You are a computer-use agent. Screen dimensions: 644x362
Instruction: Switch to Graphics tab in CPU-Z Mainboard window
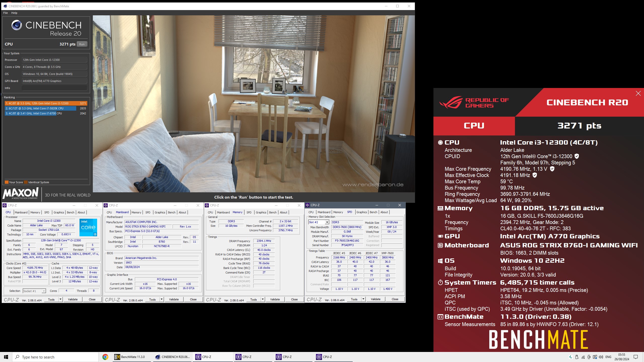[x=160, y=212]
